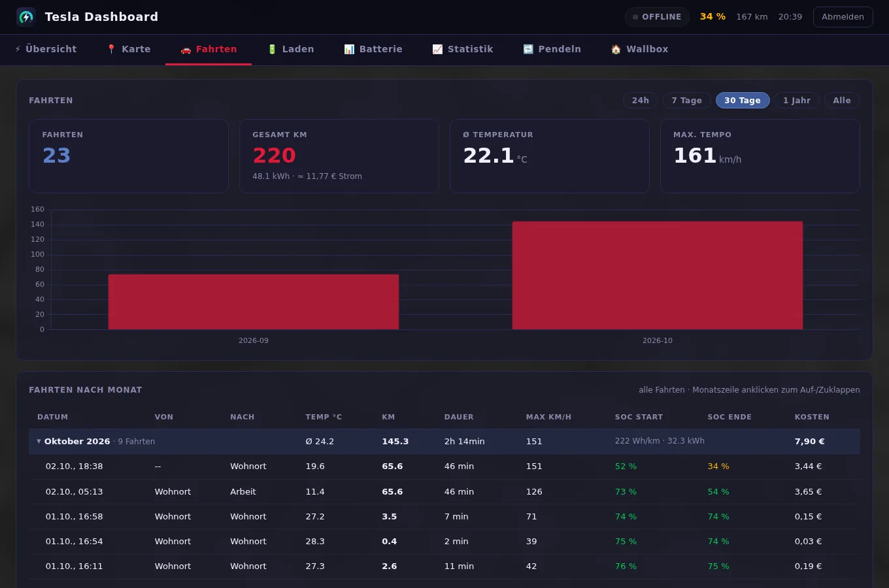The image size is (889, 588).
Task: Click the monthly total cost 7,90 €
Action: [x=809, y=442]
